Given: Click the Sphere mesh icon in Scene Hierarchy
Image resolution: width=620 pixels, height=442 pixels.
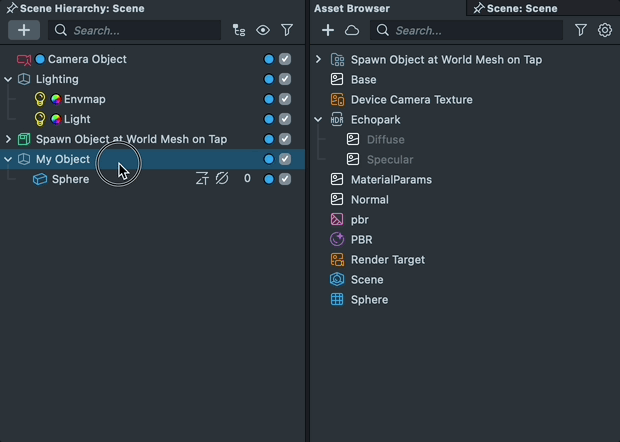Looking at the screenshot, I should pyautogui.click(x=40, y=179).
